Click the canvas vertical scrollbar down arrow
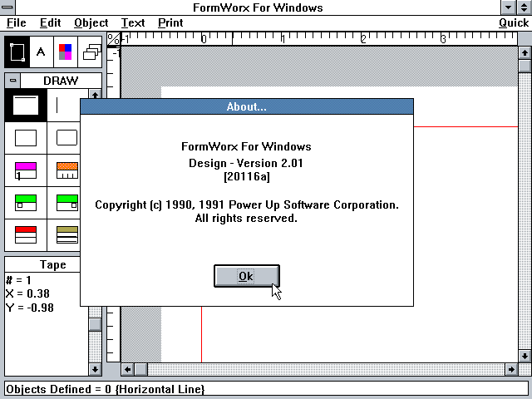This screenshot has height=399, width=532. pos(525,357)
